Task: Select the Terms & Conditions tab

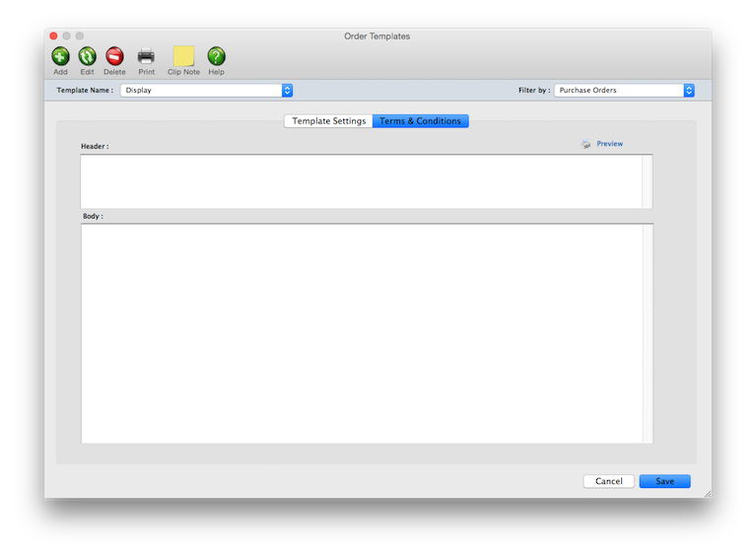Action: pos(420,121)
